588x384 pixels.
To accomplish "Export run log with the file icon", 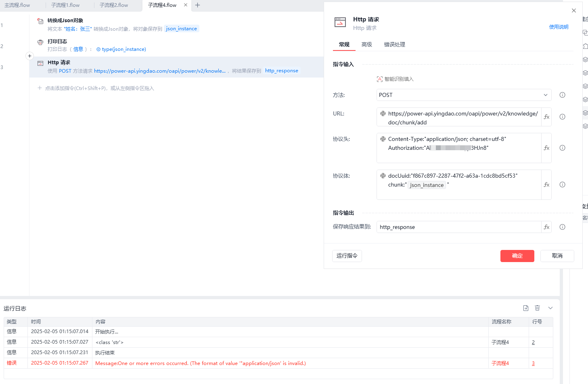I will pos(525,308).
